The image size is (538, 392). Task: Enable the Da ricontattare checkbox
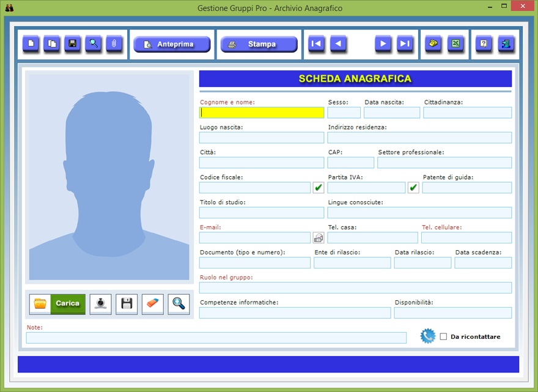tap(444, 337)
